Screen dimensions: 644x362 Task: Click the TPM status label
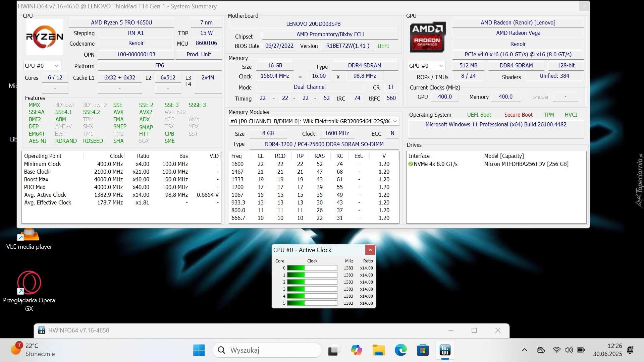pyautogui.click(x=549, y=115)
